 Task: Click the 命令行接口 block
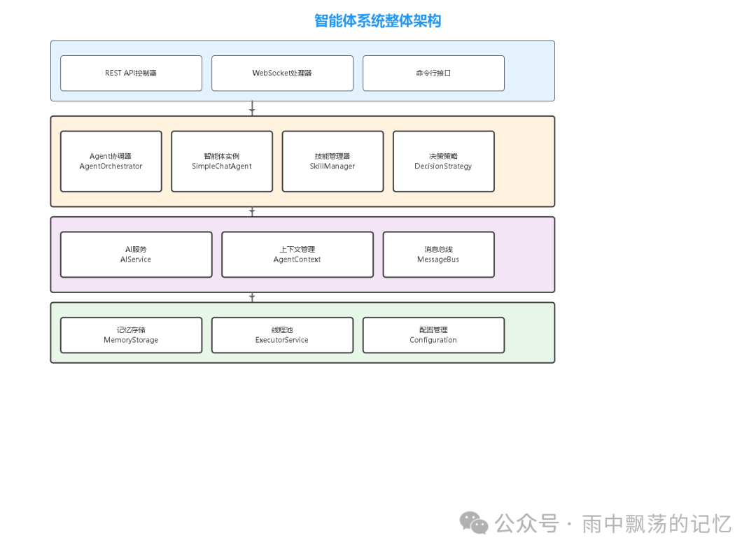433,73
